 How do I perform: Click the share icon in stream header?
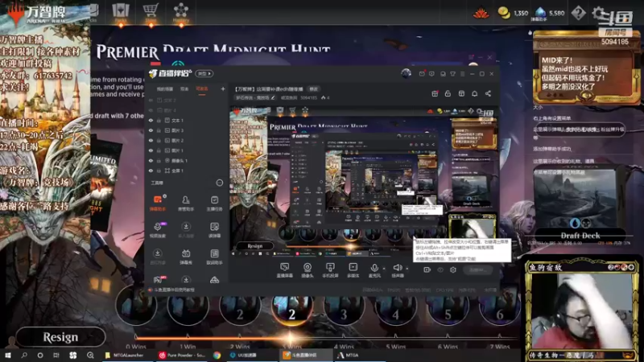(x=488, y=93)
